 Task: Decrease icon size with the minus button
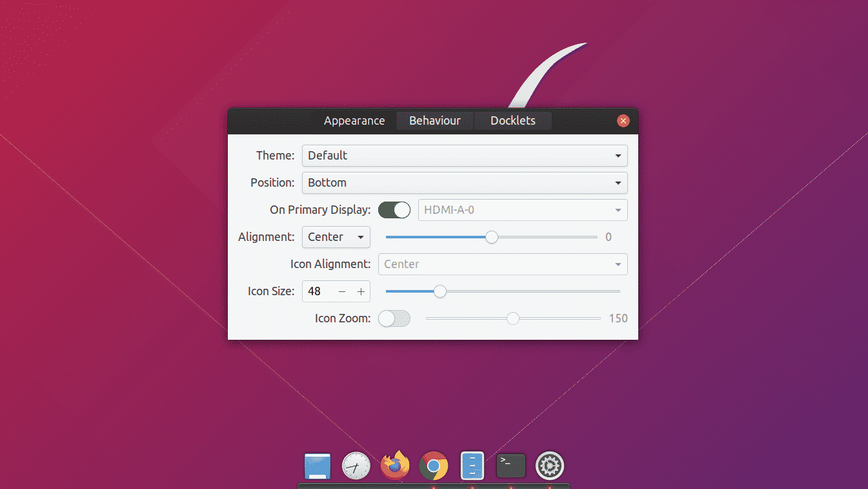pyautogui.click(x=342, y=291)
